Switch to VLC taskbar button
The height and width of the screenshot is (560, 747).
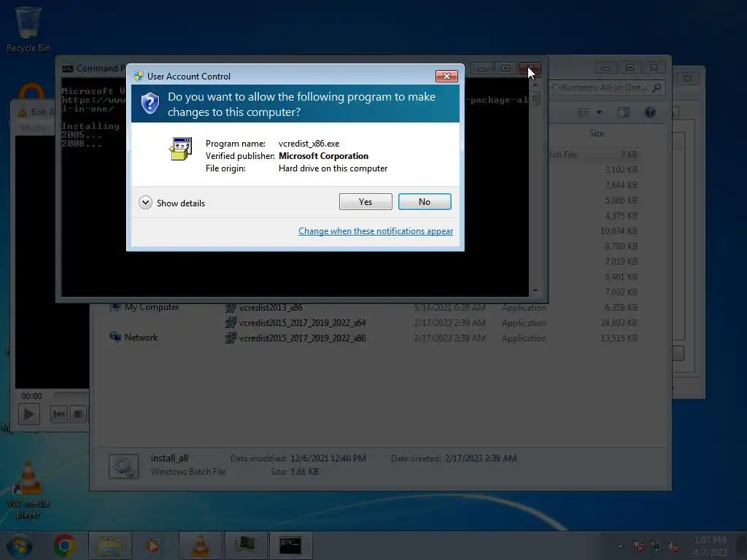point(200,545)
